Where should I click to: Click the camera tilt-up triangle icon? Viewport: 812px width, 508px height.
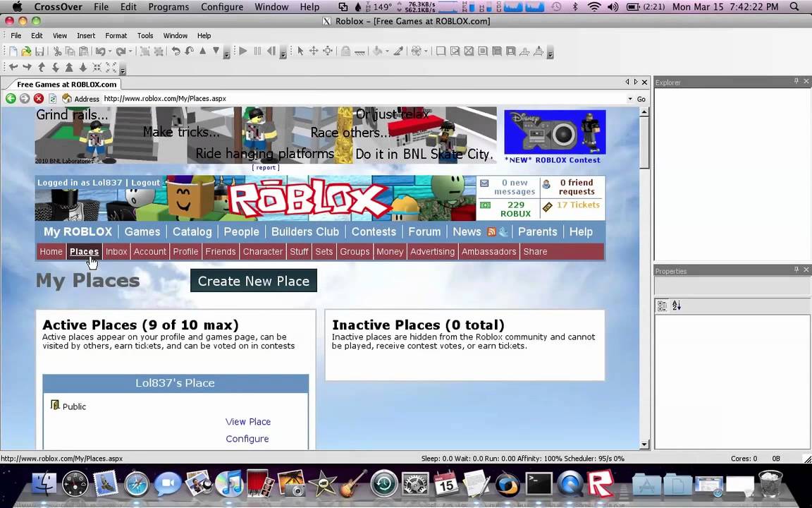click(x=69, y=68)
